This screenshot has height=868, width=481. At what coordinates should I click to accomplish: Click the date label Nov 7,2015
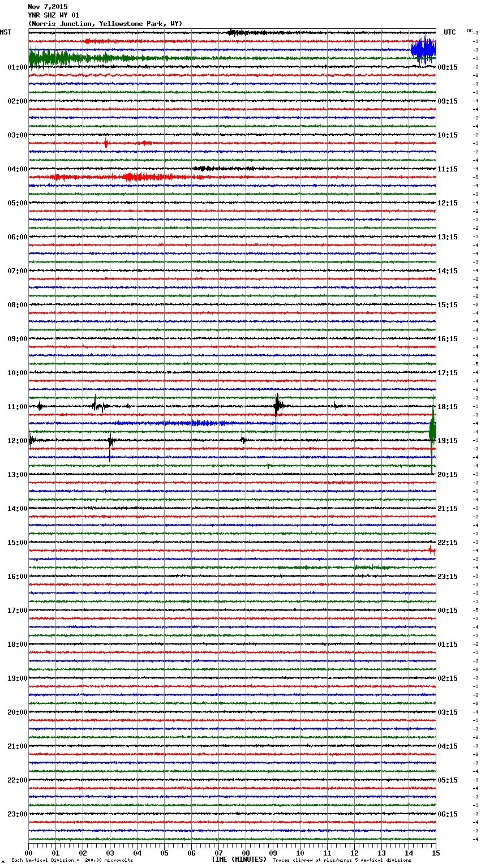(48, 7)
